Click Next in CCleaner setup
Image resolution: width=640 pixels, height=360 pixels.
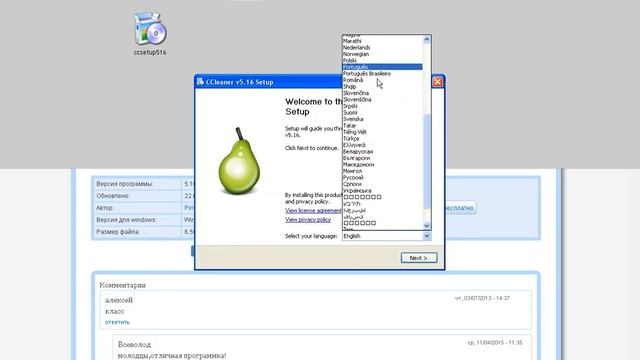(x=419, y=258)
